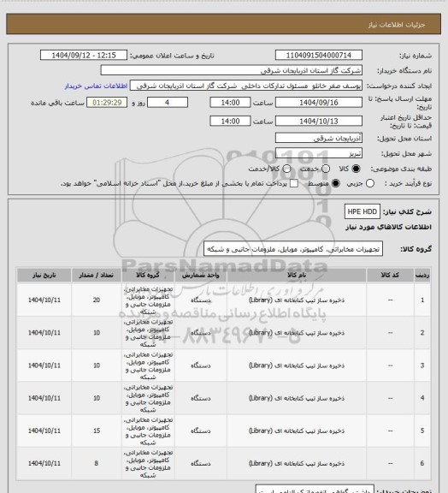Click the کد کالا column header
Image resolution: width=448 pixels, height=493 pixels.
390,275
